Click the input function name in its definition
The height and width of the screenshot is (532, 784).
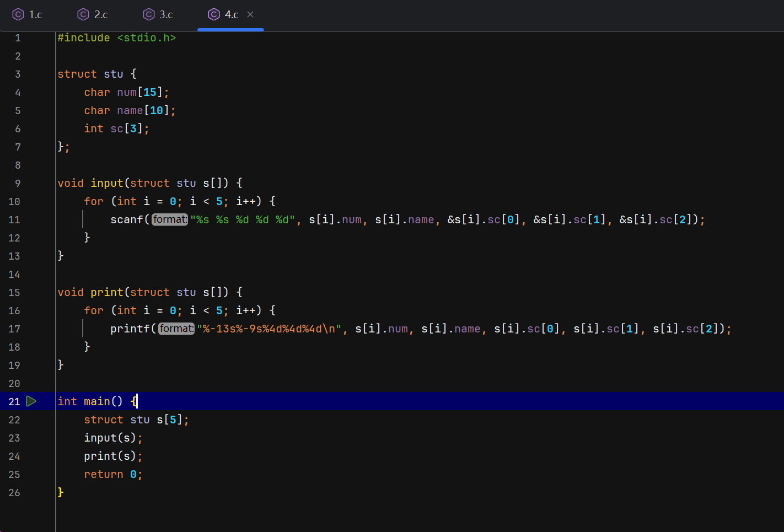[107, 183]
